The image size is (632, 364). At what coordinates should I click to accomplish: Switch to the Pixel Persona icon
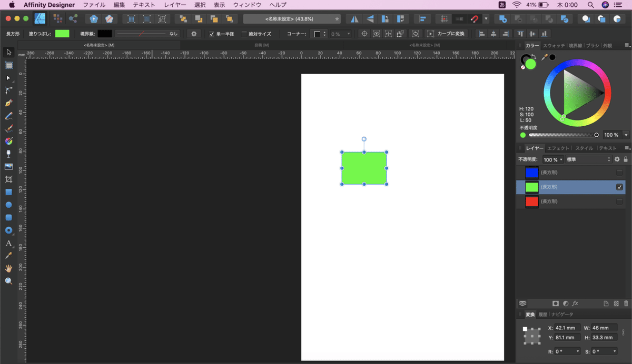(x=57, y=19)
